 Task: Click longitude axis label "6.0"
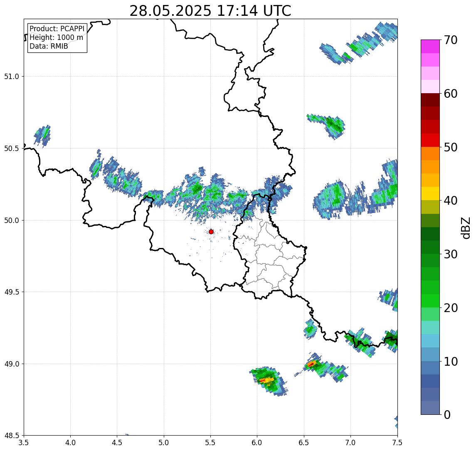click(x=257, y=442)
